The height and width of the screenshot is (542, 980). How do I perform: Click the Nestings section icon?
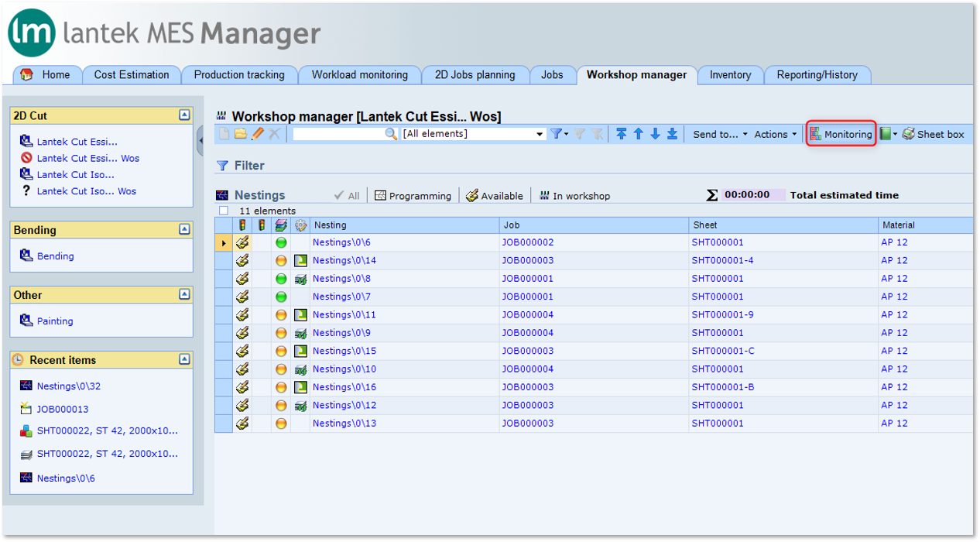pos(222,195)
